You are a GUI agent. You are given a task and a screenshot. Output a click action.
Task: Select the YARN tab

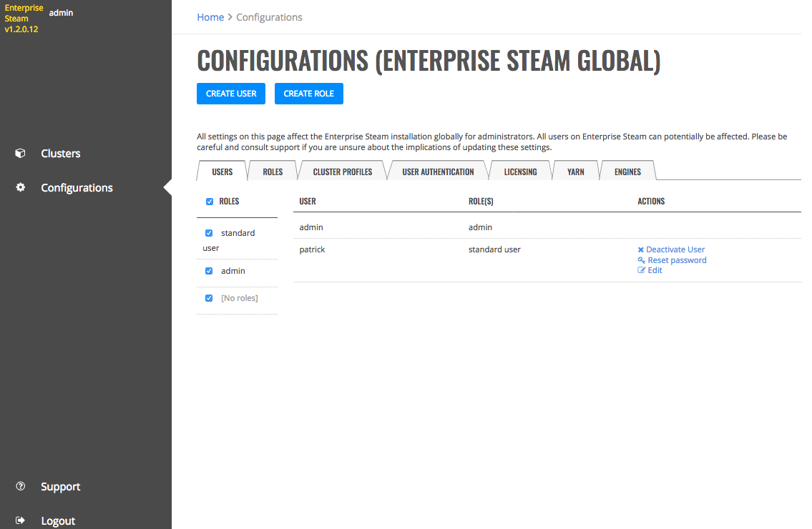575,172
